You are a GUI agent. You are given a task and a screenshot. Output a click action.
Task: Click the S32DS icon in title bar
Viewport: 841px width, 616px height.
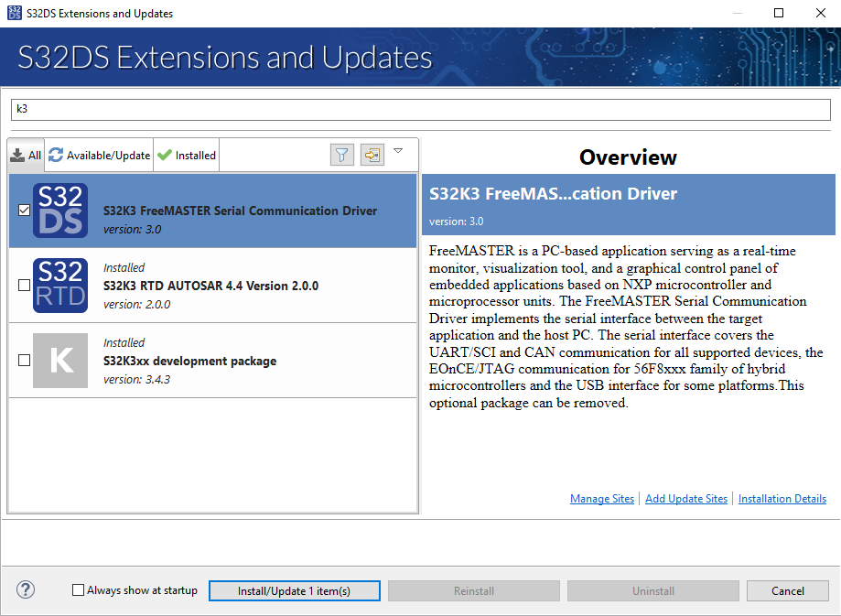point(14,14)
